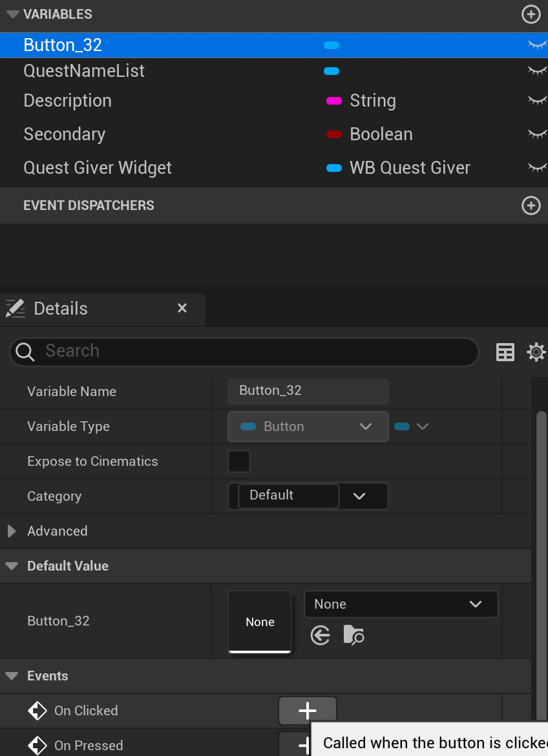Click the Secondary Boolean type color pill
The width and height of the screenshot is (548, 756).
[x=334, y=134]
